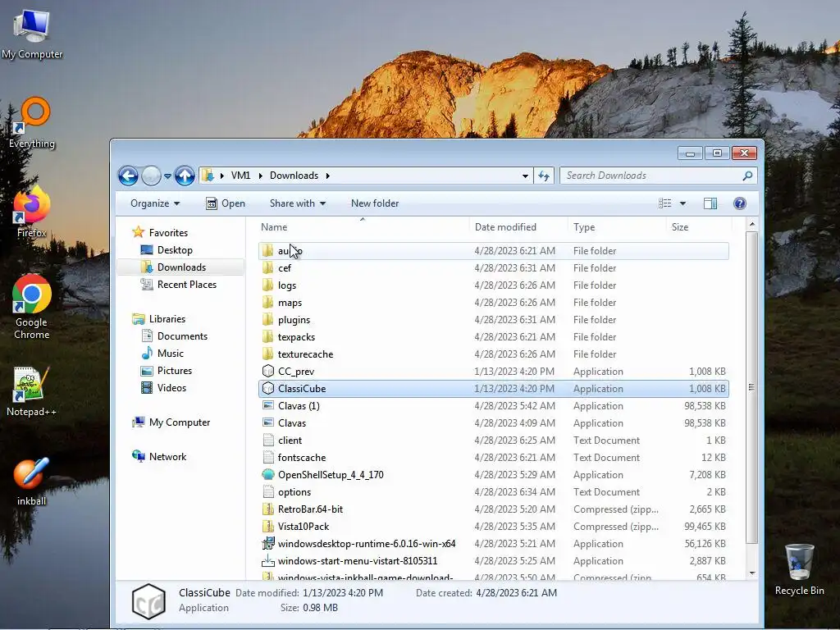The width and height of the screenshot is (840, 630).
Task: Click the scroll up arrow of file list
Action: (x=751, y=225)
